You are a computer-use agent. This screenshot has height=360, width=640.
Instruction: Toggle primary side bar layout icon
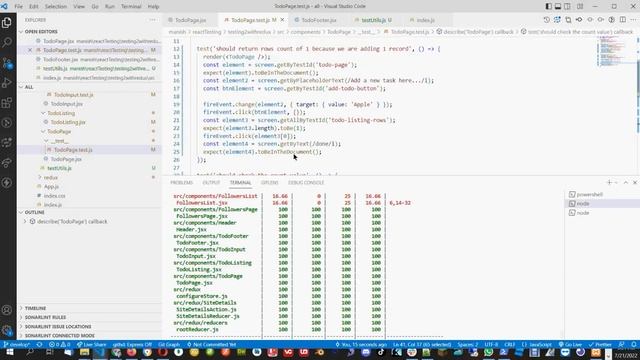(548, 7)
